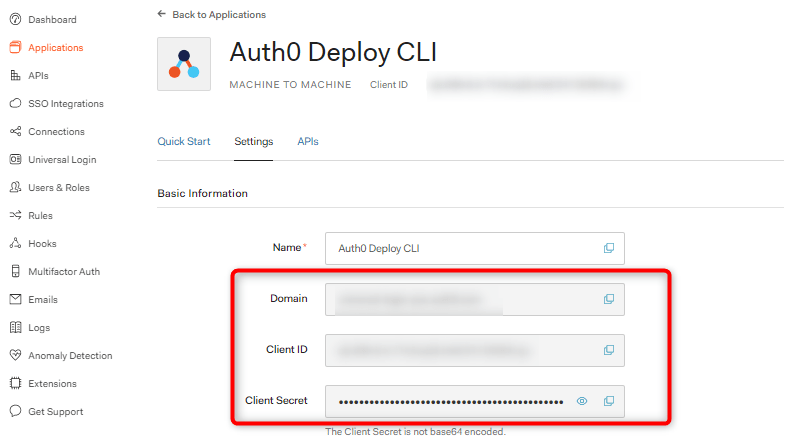Copy the Client Secret value
The width and height of the screenshot is (800, 446).
point(609,401)
